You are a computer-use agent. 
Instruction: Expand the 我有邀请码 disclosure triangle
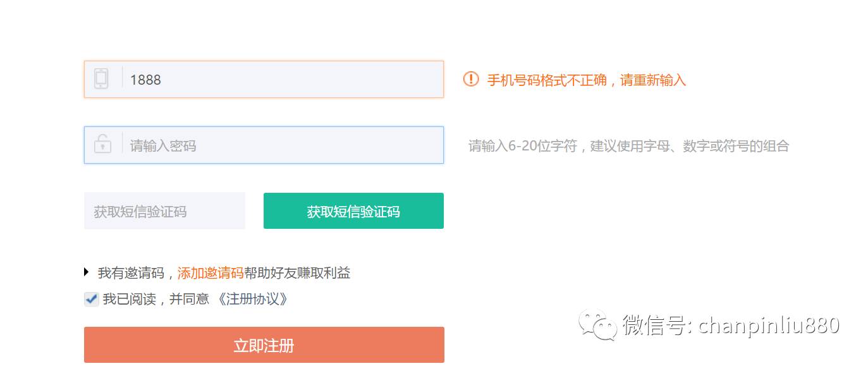pos(87,272)
